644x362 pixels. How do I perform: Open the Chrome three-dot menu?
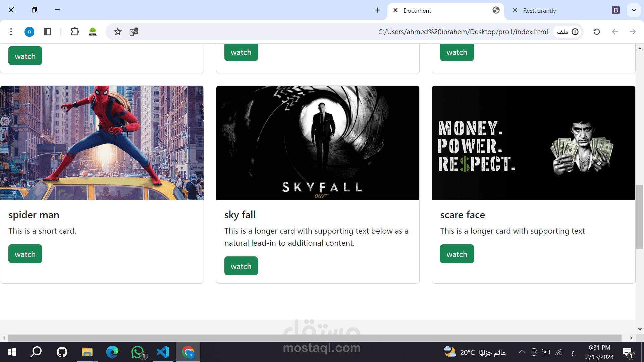pyautogui.click(x=11, y=32)
